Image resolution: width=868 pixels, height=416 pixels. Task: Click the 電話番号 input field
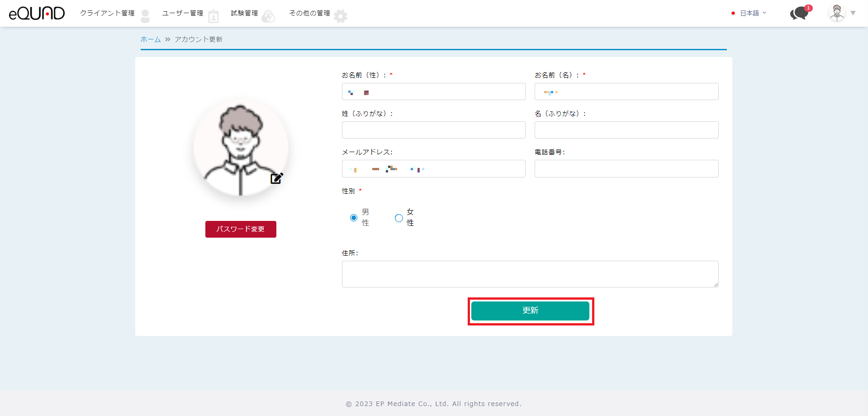[626, 168]
